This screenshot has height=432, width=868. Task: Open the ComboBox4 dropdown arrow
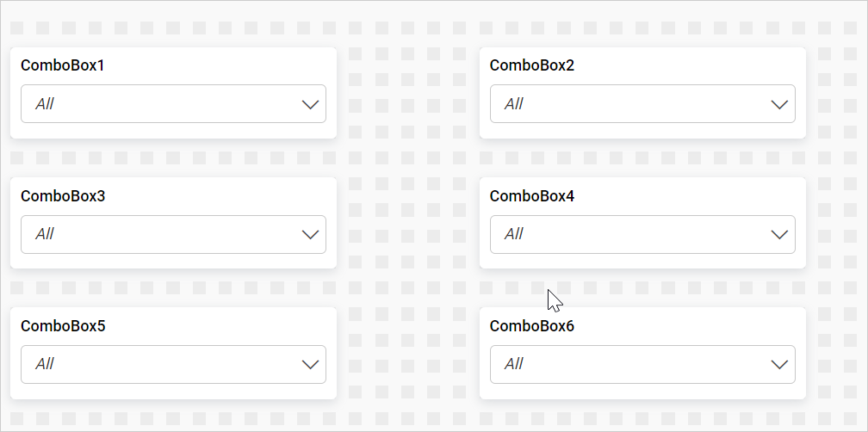pos(779,234)
